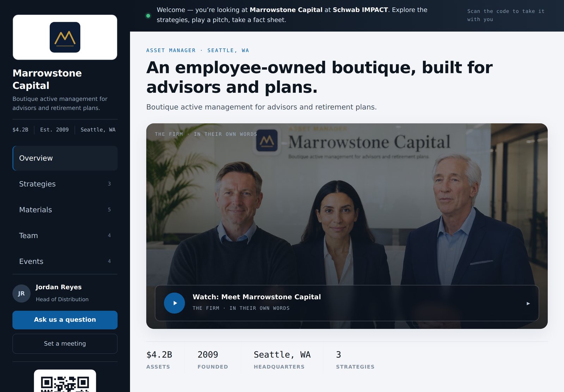The image size is (564, 392).
Task: Click the QR code in sidebar
Action: pyautogui.click(x=65, y=382)
